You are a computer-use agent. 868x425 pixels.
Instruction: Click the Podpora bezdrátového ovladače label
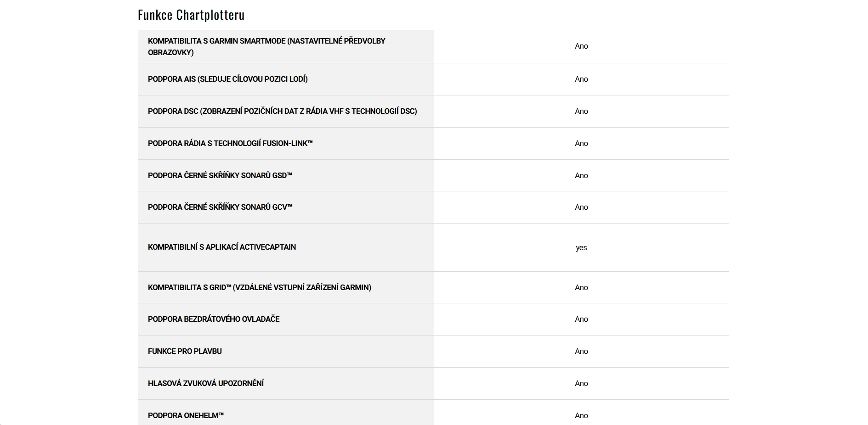pos(213,319)
